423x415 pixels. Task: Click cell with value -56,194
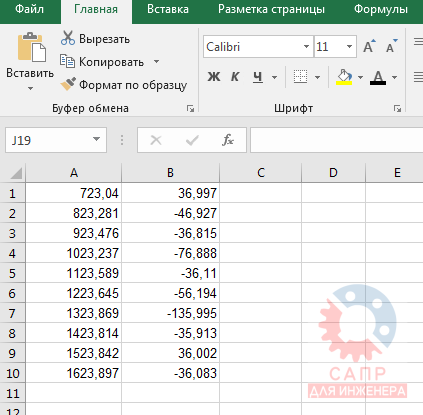pos(170,293)
